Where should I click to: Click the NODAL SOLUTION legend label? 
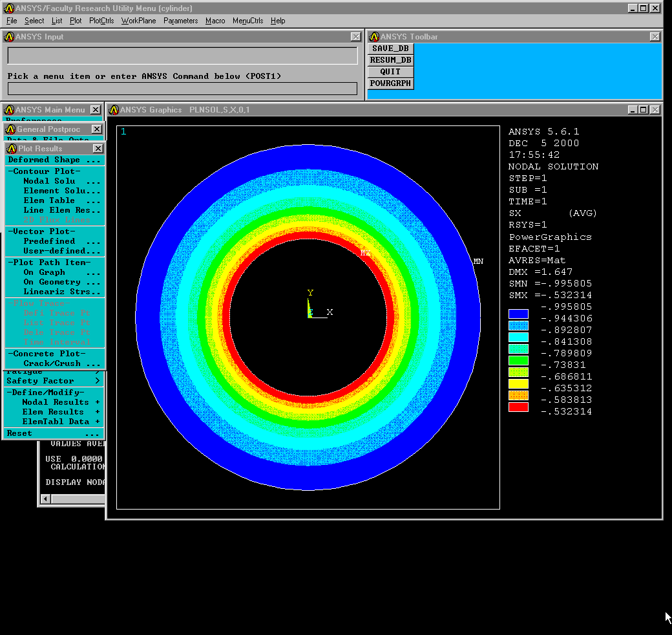553,166
